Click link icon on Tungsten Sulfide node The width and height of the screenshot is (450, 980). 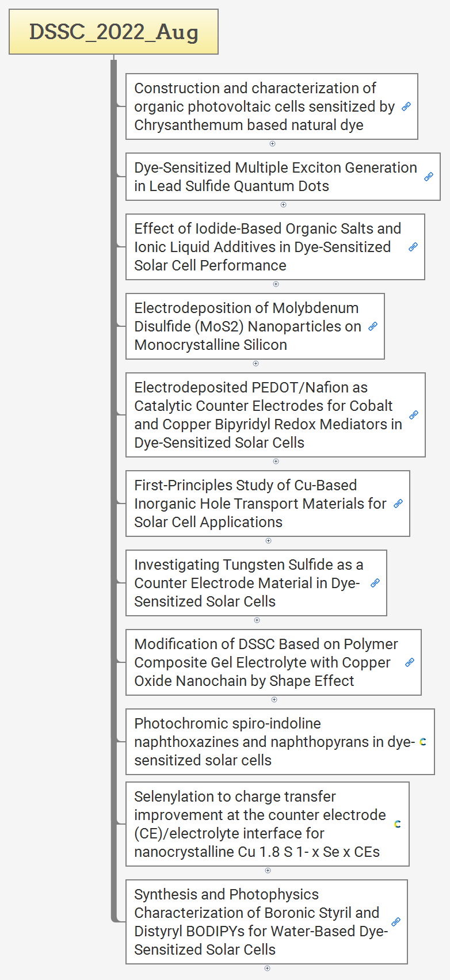375,583
